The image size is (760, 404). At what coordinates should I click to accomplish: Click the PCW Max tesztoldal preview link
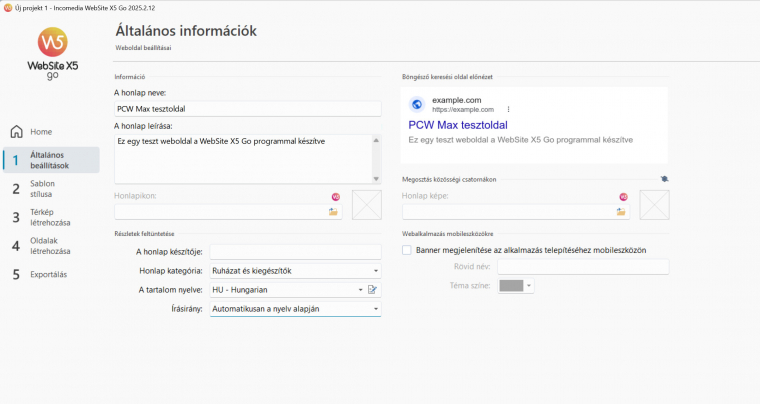[x=469, y=125]
